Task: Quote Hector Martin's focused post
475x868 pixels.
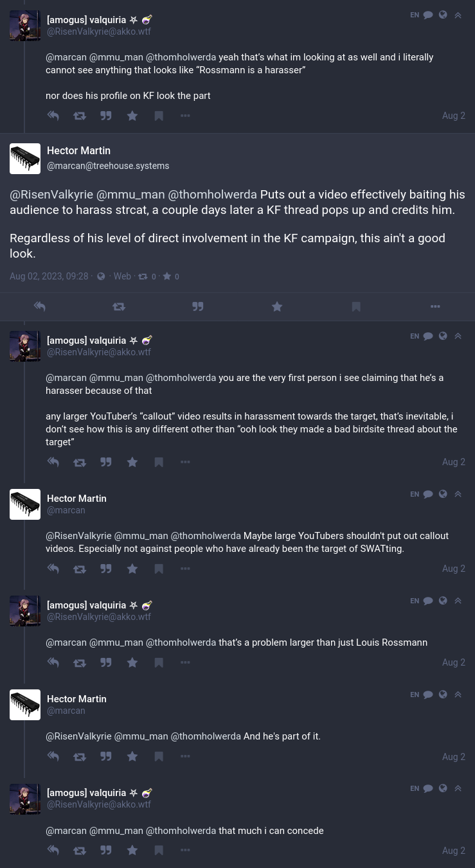Action: [198, 307]
